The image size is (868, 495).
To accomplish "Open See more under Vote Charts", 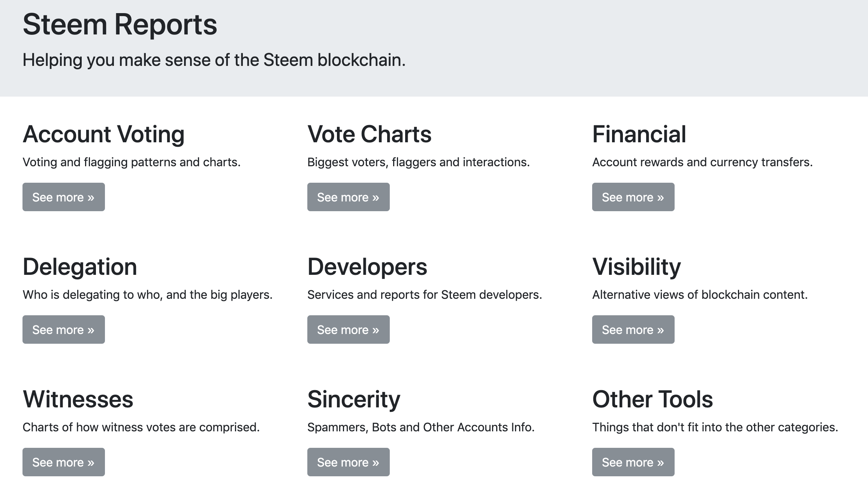I will (x=348, y=197).
